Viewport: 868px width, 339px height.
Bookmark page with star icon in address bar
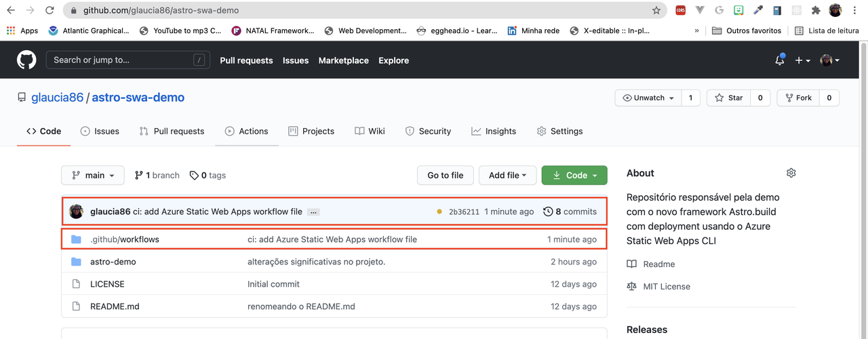click(x=656, y=11)
